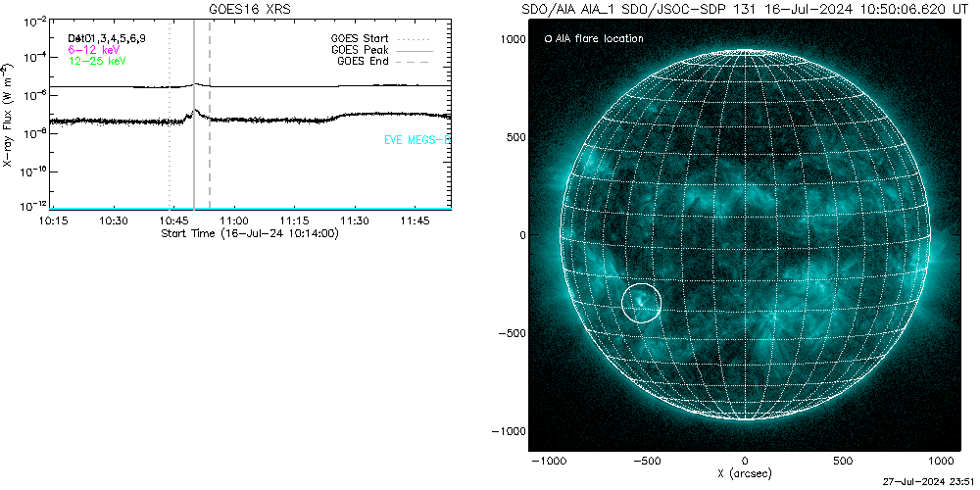Click the '12-25 keV' green legend label
980x490 pixels.
[97, 61]
